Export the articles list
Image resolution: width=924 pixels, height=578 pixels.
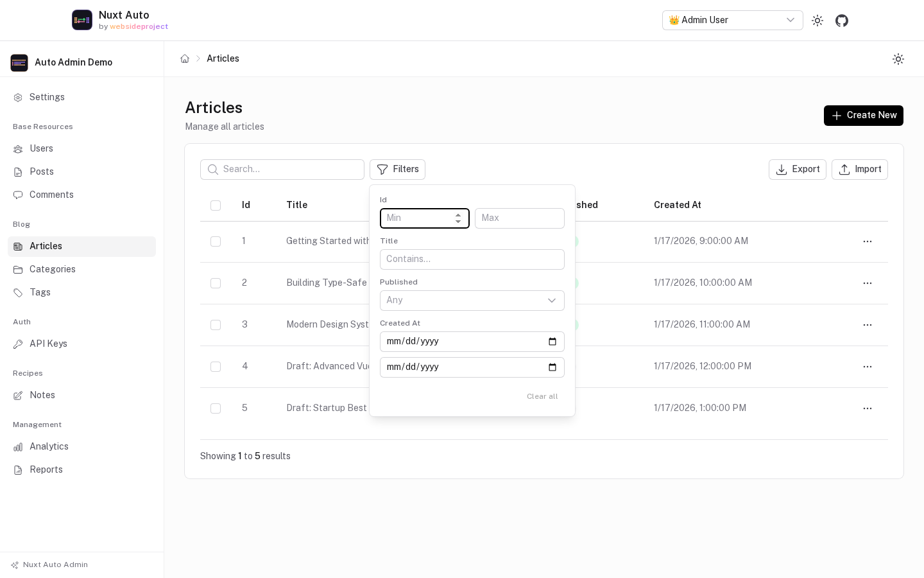[798, 170]
